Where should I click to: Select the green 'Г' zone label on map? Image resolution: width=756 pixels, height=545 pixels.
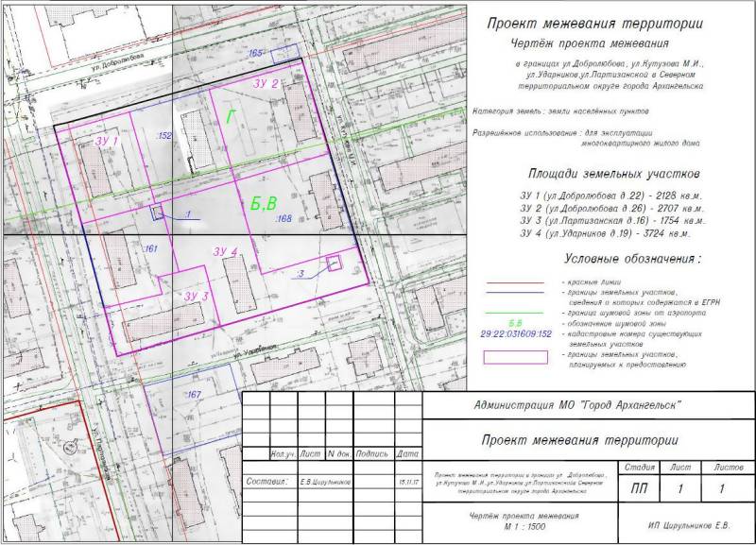point(231,117)
